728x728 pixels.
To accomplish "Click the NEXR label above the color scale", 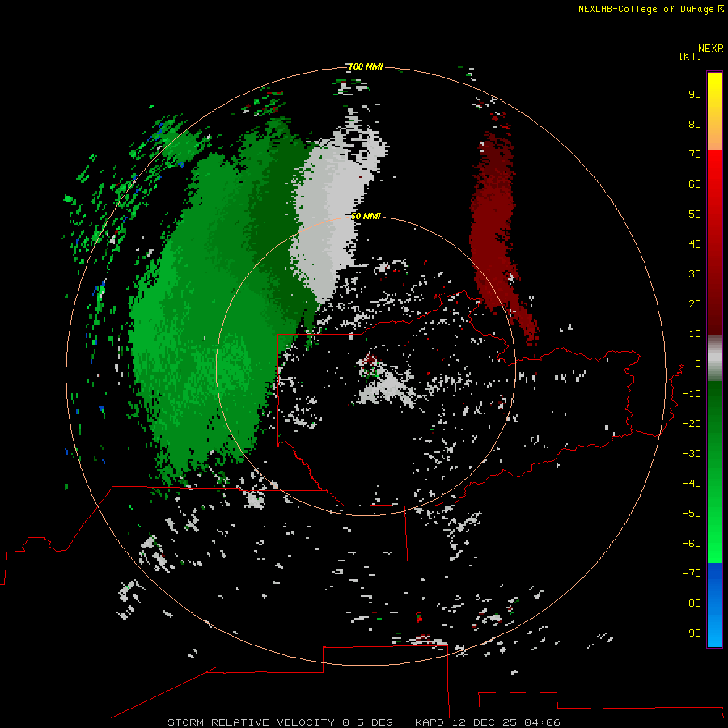I will pos(710,48).
